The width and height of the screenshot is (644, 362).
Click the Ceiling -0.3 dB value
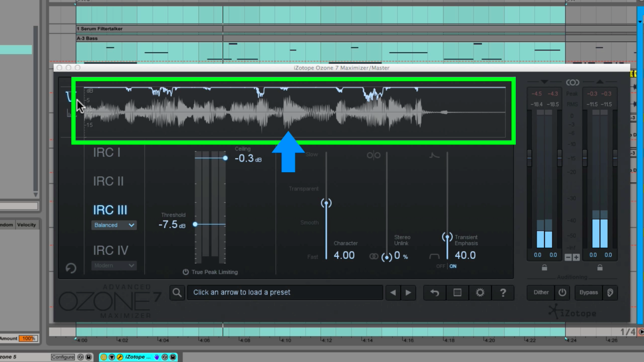coord(248,158)
